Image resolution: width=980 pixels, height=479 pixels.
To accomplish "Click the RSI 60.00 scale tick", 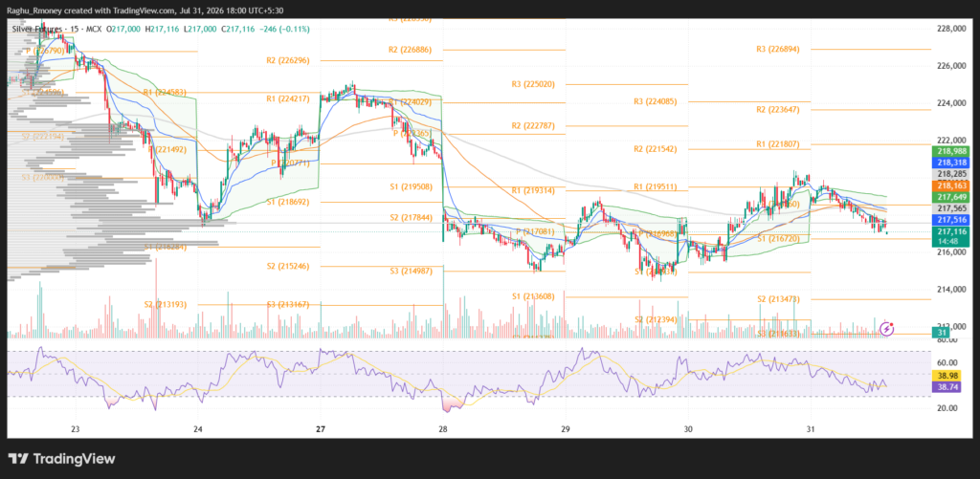I will [946, 363].
